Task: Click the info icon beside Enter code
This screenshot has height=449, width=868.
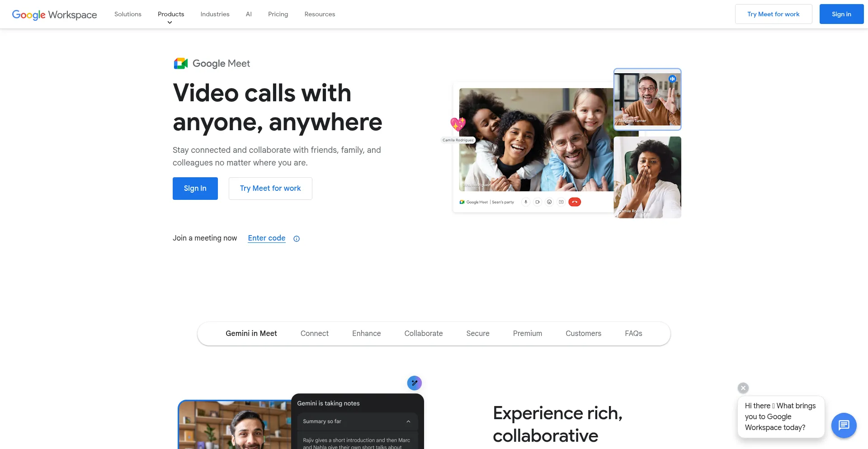Action: point(297,239)
